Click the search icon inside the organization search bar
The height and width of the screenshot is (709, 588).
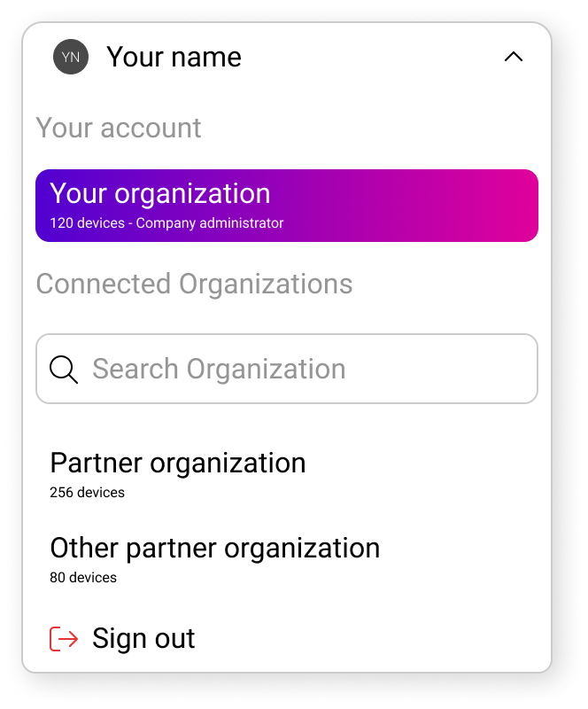[63, 369]
